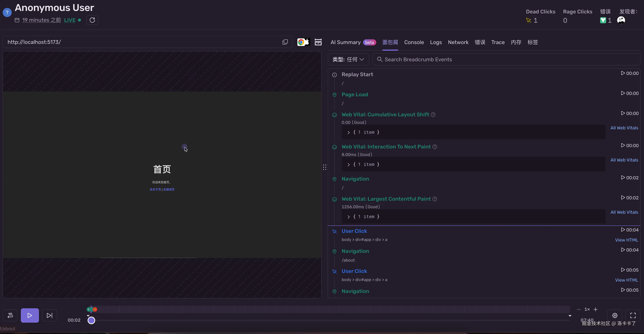Copy the localhost URL with copy icon
Viewport: 644px width, 334px height.
click(x=285, y=42)
